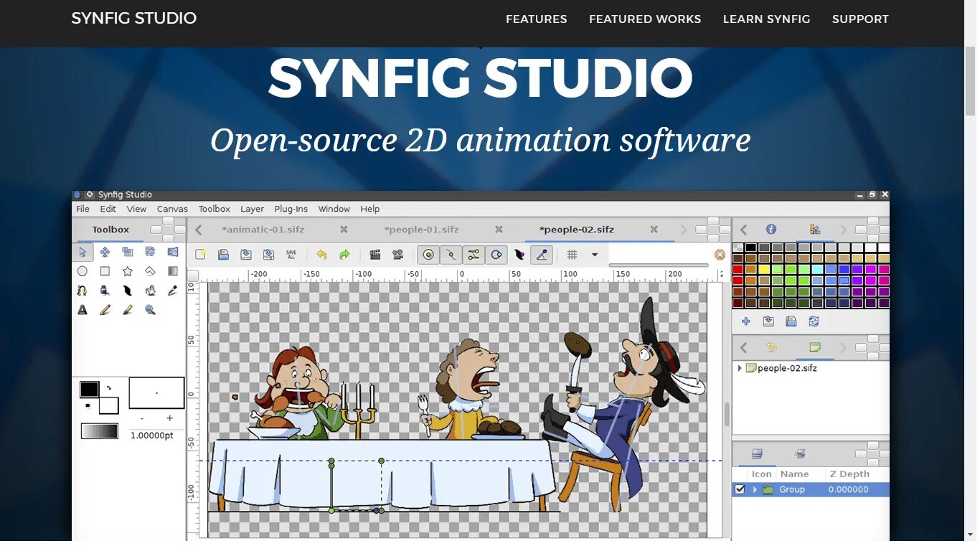This screenshot has width=980, height=551.
Task: Select the Mirror tool in Toolbox
Action: click(172, 252)
